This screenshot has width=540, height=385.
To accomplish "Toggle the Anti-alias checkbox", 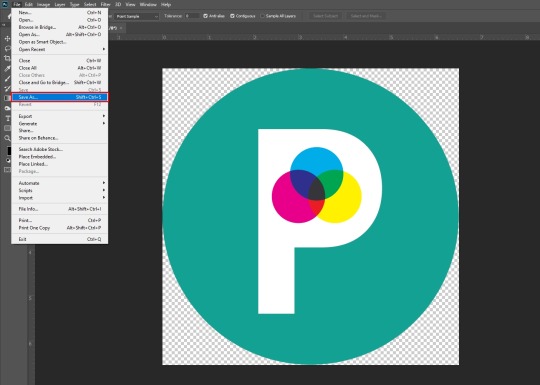I will 206,16.
